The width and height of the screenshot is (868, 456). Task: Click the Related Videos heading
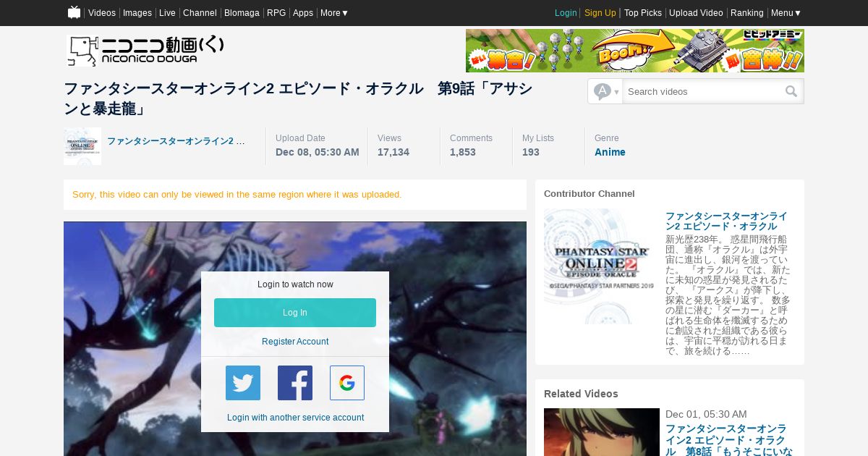581,394
